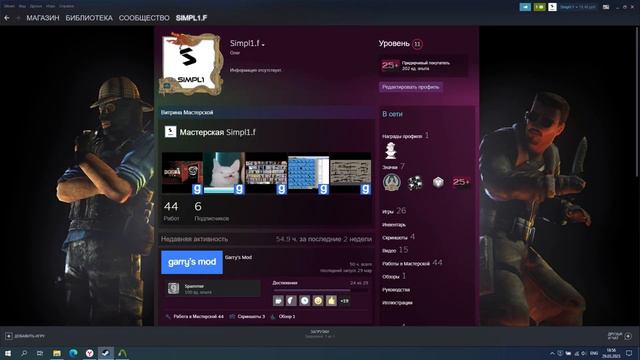This screenshot has width=640, height=360.
Task: Open the Spammer badge icon
Action: click(x=173, y=289)
